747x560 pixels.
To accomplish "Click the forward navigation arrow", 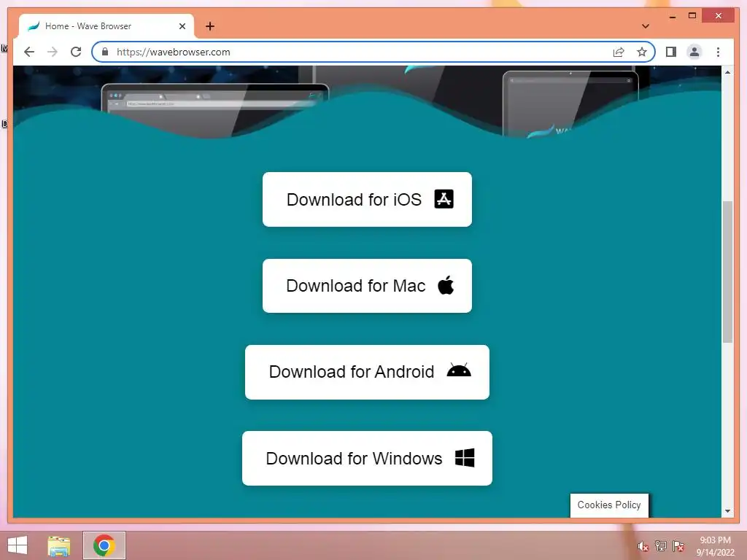I will [x=53, y=52].
